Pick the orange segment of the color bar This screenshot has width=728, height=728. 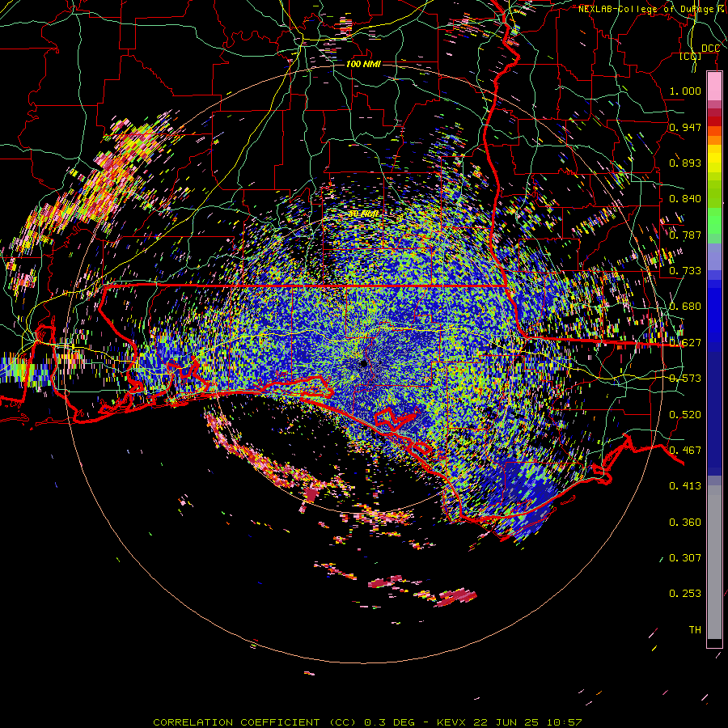(x=714, y=140)
